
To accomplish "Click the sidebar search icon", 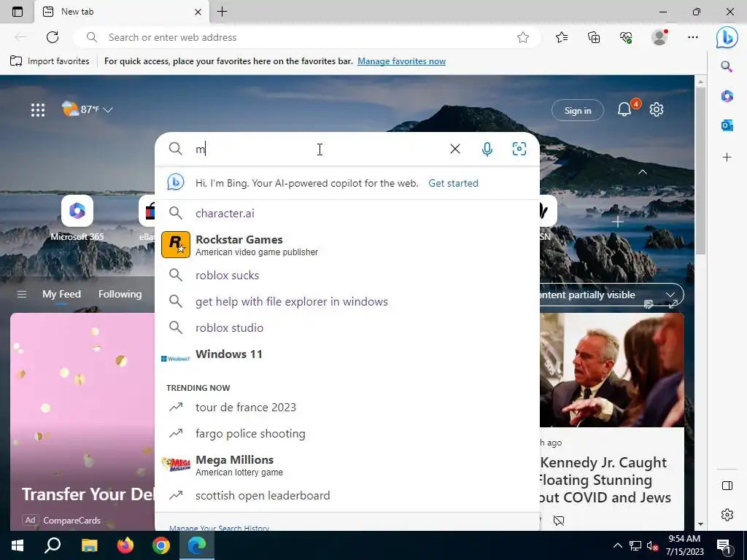I will point(727,66).
